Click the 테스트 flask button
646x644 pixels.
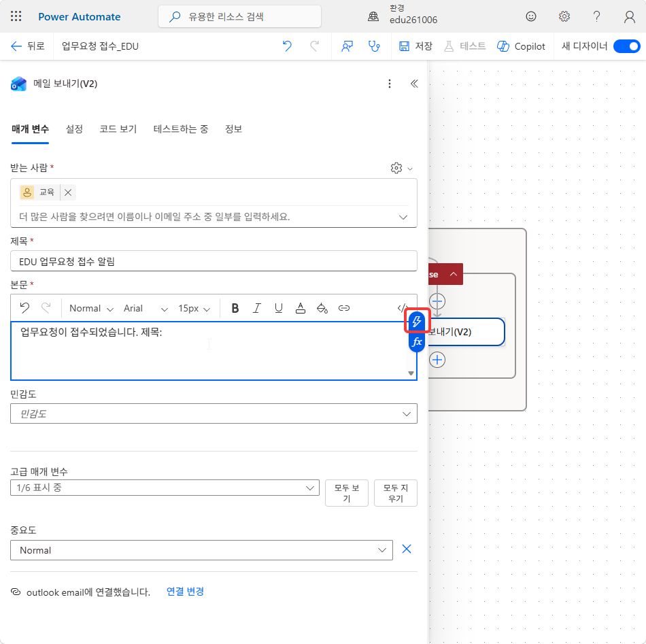pos(464,46)
